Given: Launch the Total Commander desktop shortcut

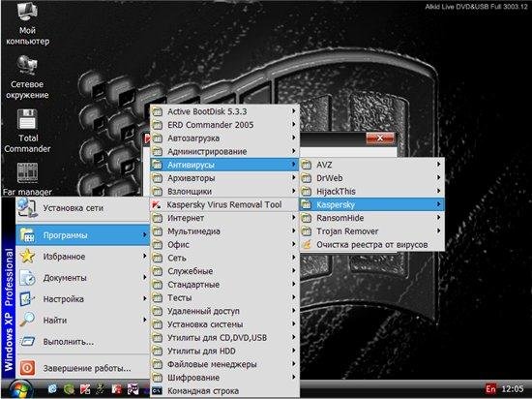Looking at the screenshot, I should [27, 131].
